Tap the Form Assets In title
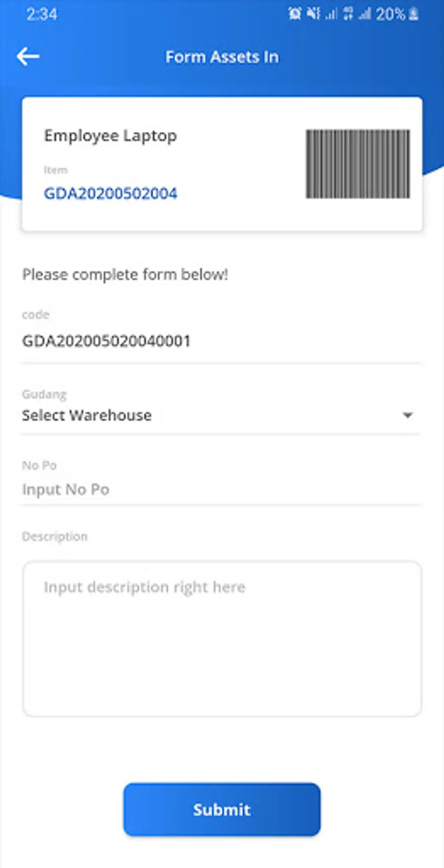 (x=222, y=57)
